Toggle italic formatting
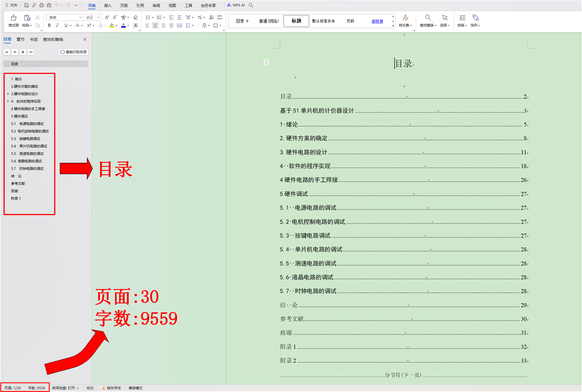 click(57, 25)
